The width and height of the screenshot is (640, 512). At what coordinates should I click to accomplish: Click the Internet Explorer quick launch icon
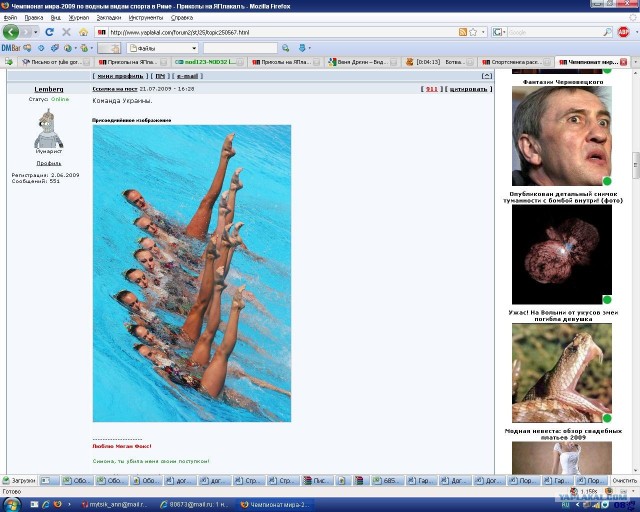click(46, 505)
